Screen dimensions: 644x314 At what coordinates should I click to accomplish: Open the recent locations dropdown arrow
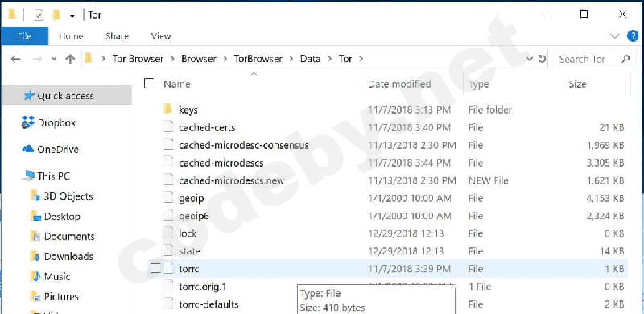tap(54, 60)
